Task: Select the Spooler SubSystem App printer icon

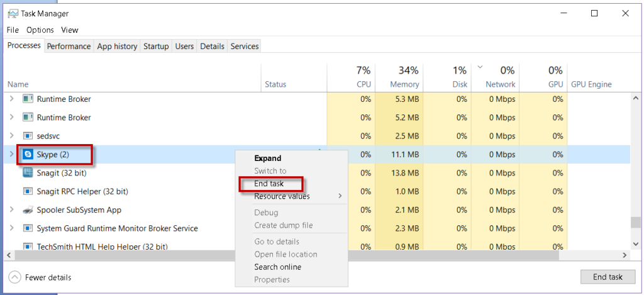Action: (x=28, y=210)
